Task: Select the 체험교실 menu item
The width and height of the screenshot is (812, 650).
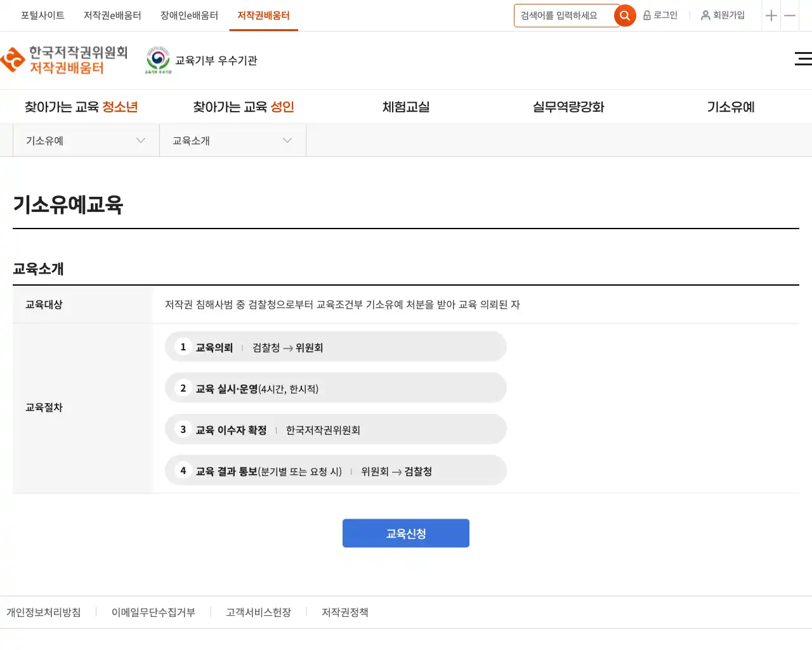Action: [406, 107]
